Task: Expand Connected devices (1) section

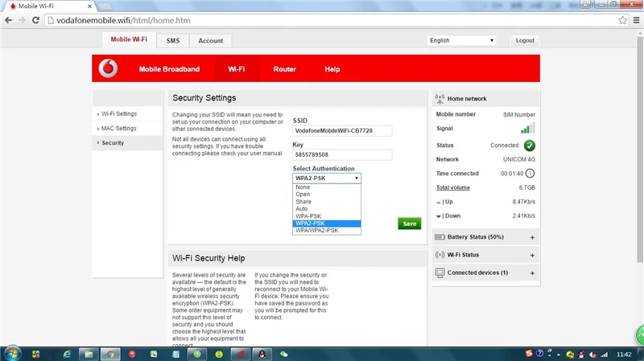Action: click(532, 273)
